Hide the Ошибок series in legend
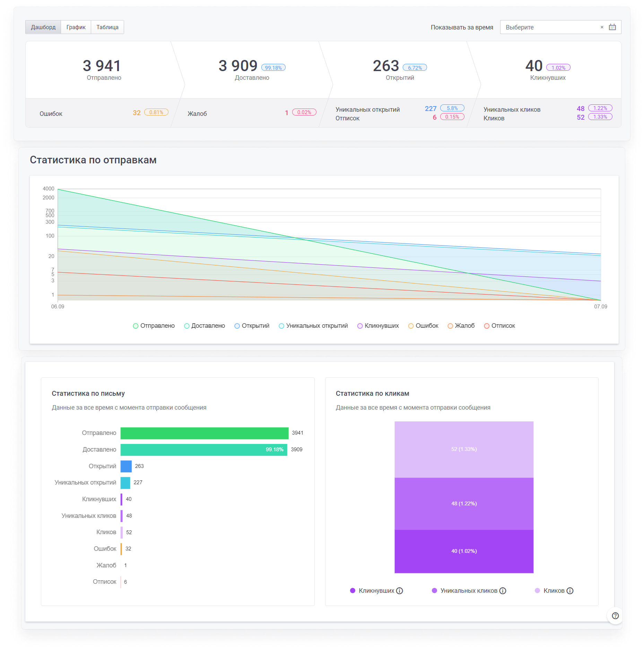This screenshot has height=650, width=644. [423, 326]
